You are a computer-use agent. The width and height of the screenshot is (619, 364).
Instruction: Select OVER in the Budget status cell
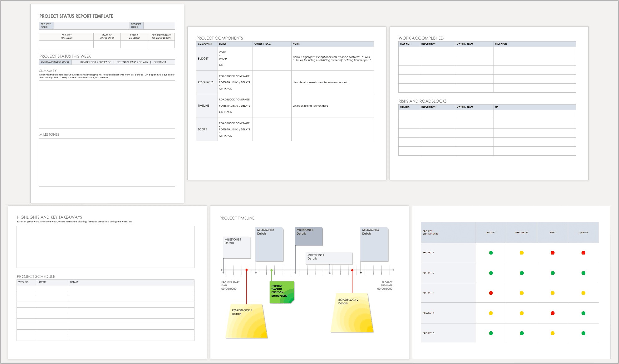222,52
